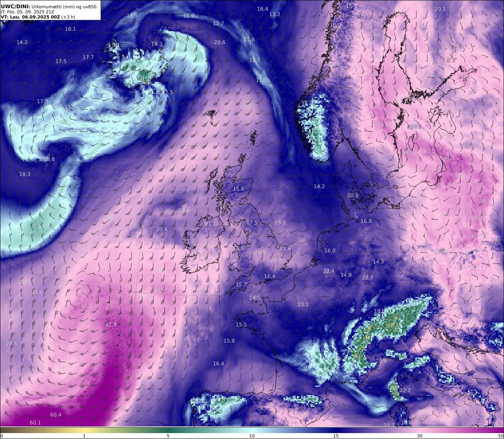Click the 22.2 value near Corsica

pos(405,390)
